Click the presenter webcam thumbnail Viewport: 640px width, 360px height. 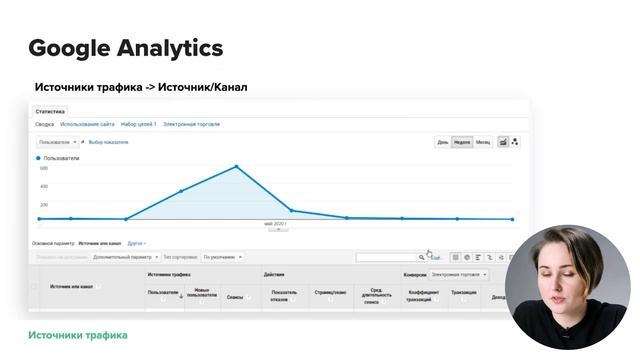(568, 287)
